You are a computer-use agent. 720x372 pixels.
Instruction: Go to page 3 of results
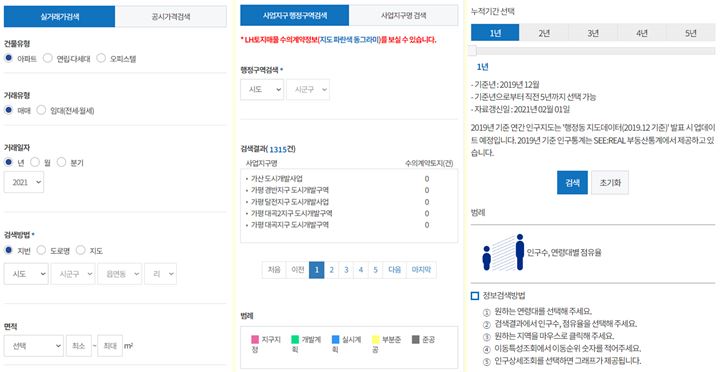(346, 270)
